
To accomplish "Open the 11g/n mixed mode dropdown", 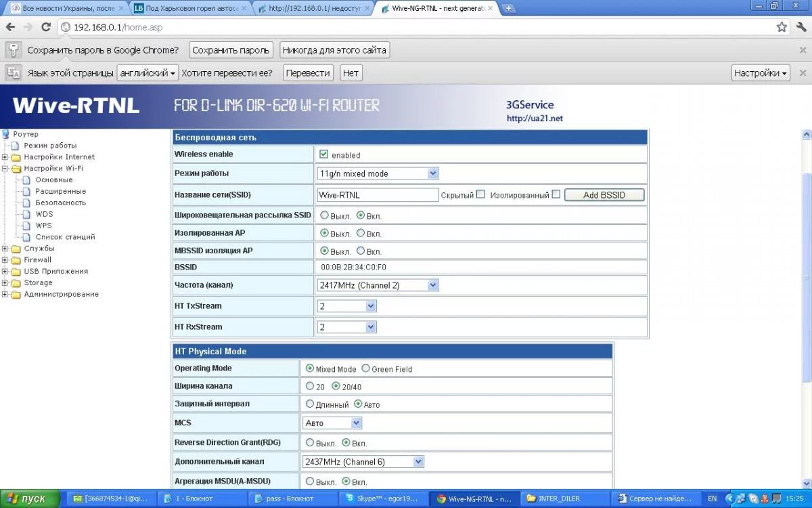I will pos(378,173).
